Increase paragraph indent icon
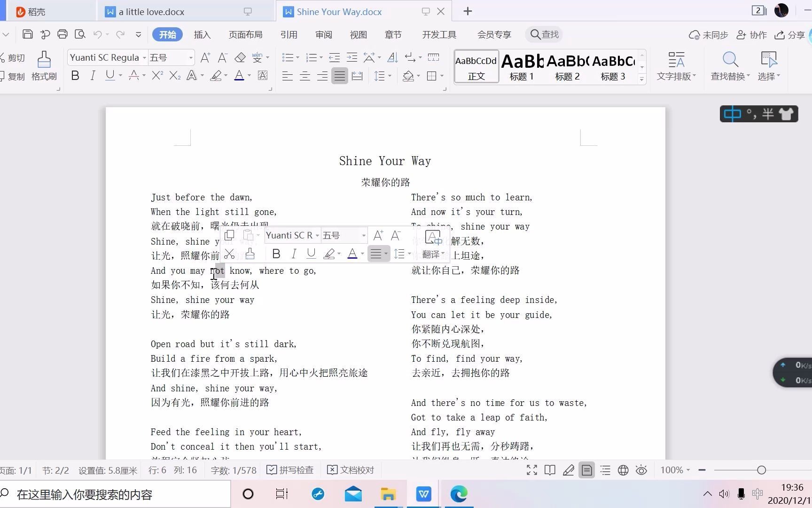The height and width of the screenshot is (508, 812). (x=351, y=57)
